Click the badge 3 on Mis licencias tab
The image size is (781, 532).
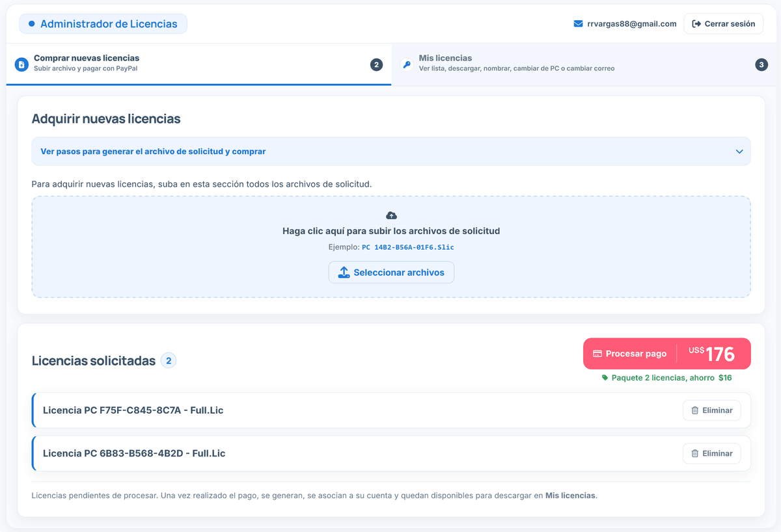761,64
